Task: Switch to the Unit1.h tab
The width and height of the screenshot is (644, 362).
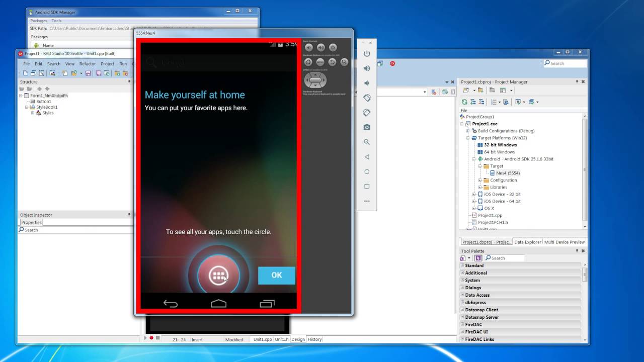Action: (x=282, y=339)
